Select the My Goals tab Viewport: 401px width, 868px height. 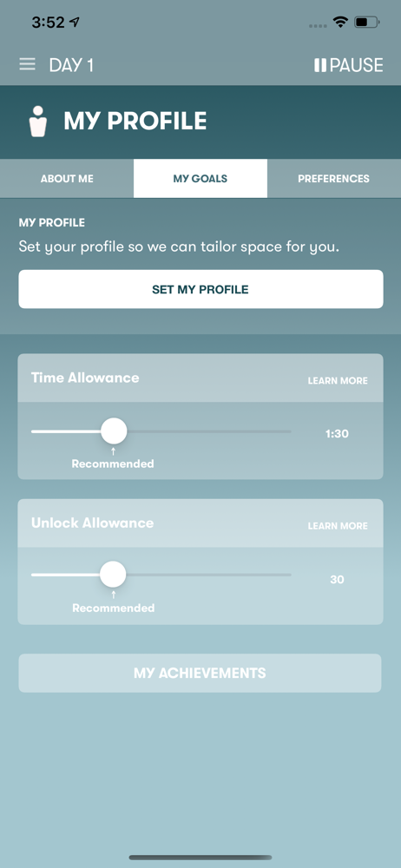[x=200, y=179]
